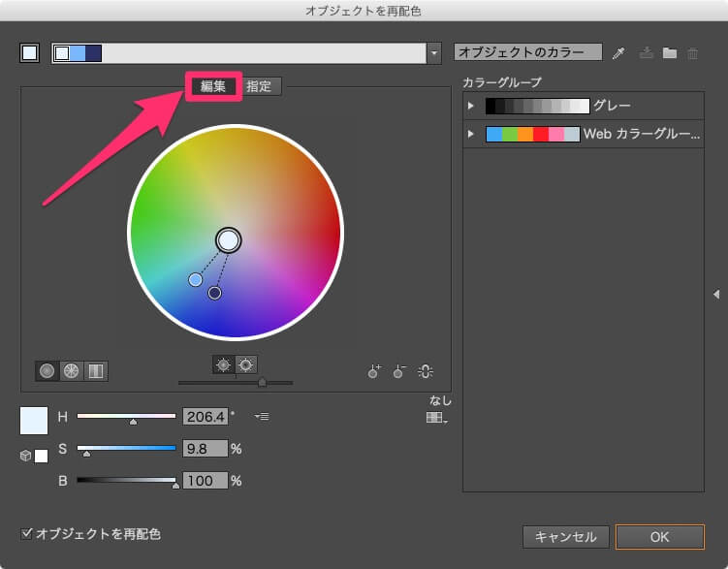Switch to the 編集 tab
The height and width of the screenshot is (569, 728).
click(213, 86)
